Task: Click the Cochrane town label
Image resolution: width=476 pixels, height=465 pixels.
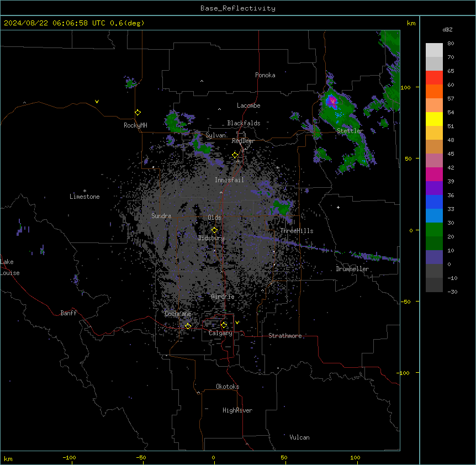Action: [x=178, y=314]
